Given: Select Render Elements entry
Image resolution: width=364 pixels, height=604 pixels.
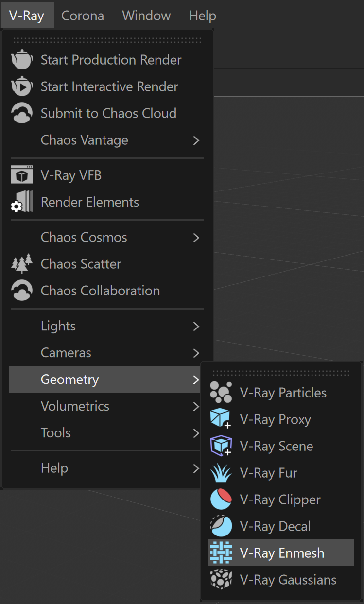Looking at the screenshot, I should [x=106, y=202].
